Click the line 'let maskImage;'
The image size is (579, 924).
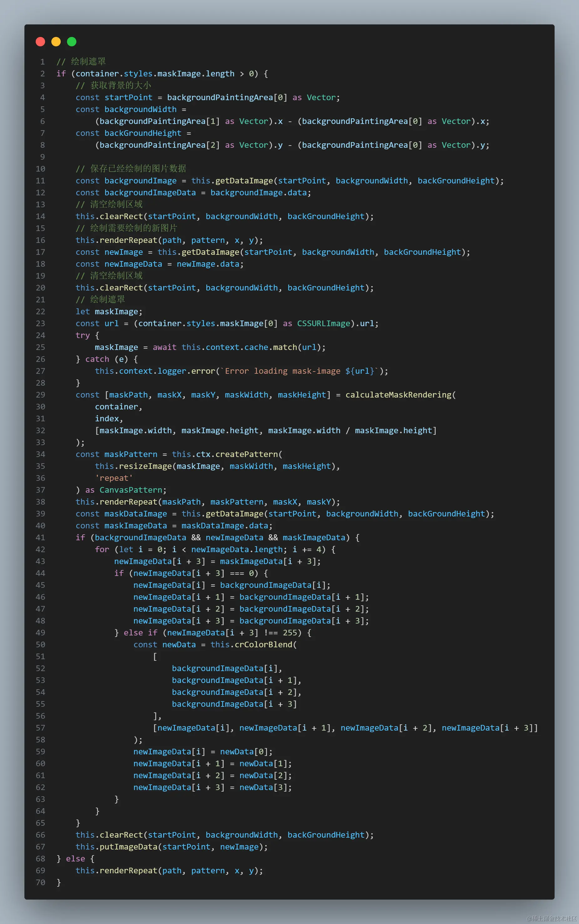[x=109, y=311]
